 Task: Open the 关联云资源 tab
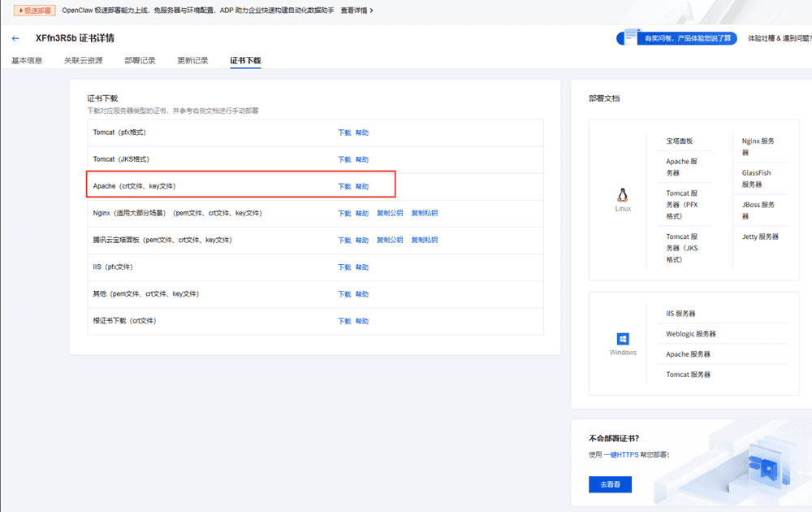click(84, 61)
